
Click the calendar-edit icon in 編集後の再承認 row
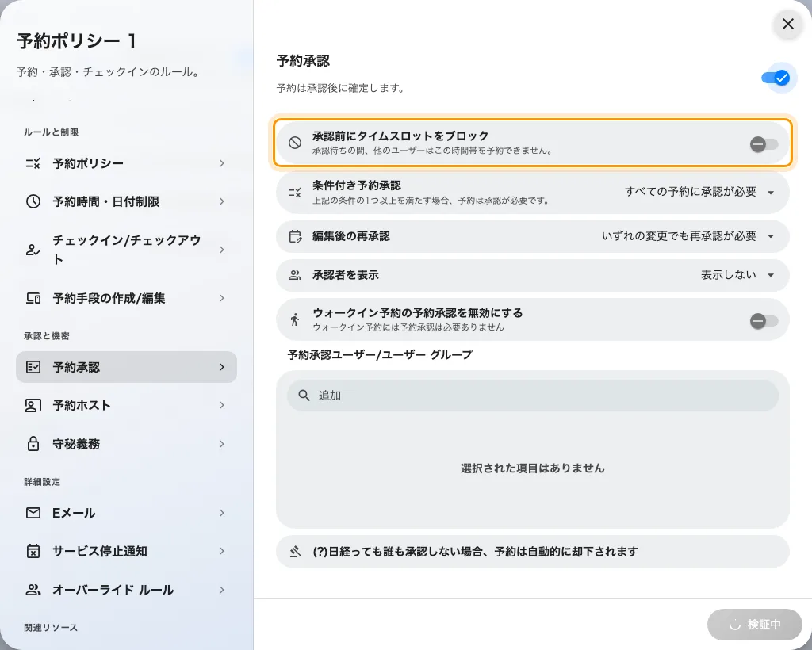click(295, 236)
